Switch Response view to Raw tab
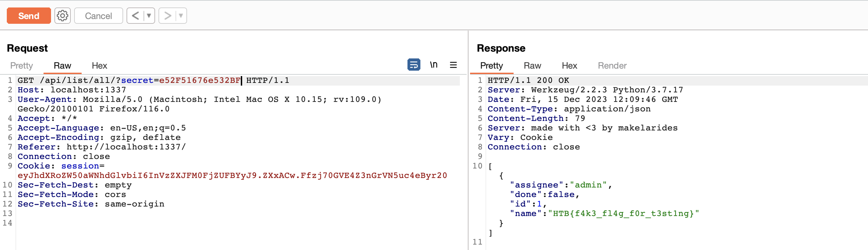This screenshot has height=250, width=868. (x=532, y=66)
